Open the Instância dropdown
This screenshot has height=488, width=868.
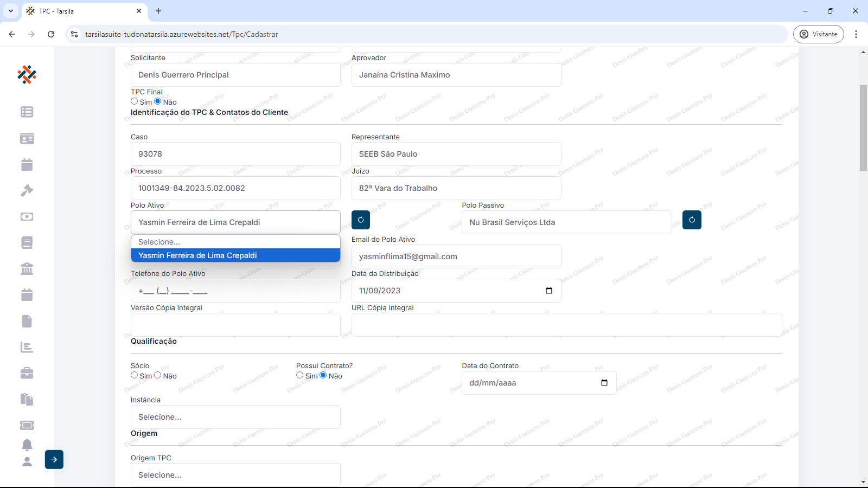235,417
